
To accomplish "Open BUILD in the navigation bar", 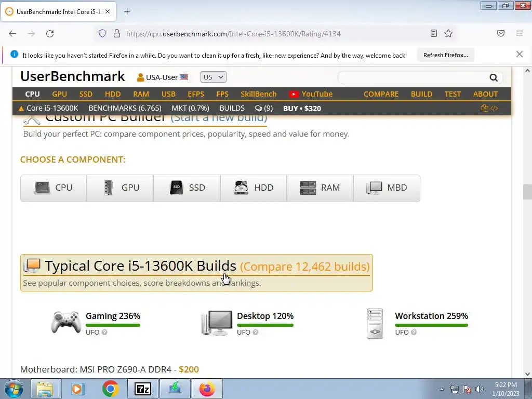I will [421, 94].
